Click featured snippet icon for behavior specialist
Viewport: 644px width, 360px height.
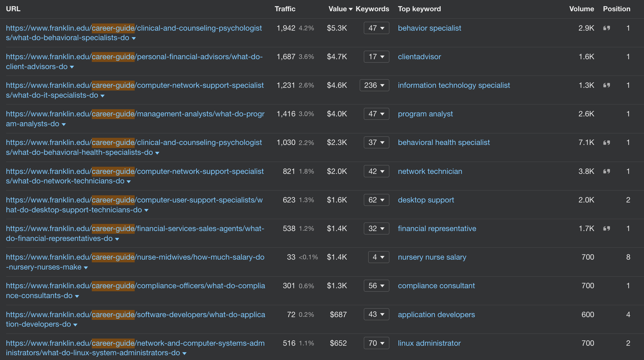pyautogui.click(x=607, y=28)
